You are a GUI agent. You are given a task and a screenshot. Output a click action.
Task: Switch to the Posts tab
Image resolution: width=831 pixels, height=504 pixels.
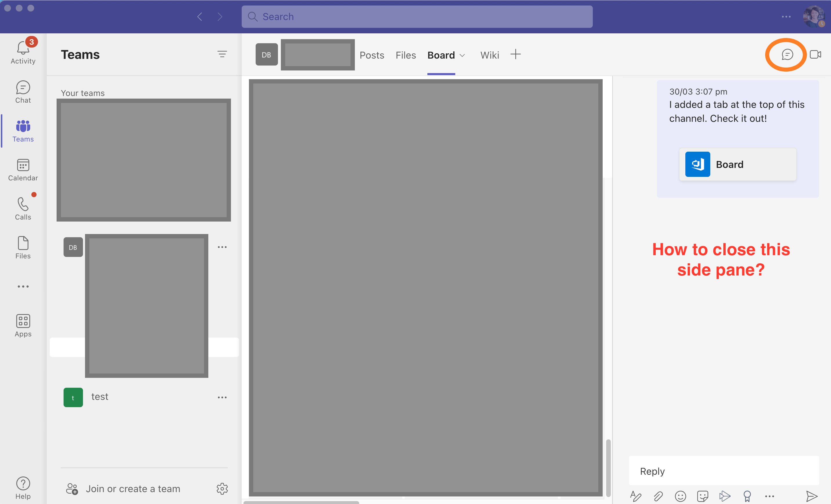[372, 55]
